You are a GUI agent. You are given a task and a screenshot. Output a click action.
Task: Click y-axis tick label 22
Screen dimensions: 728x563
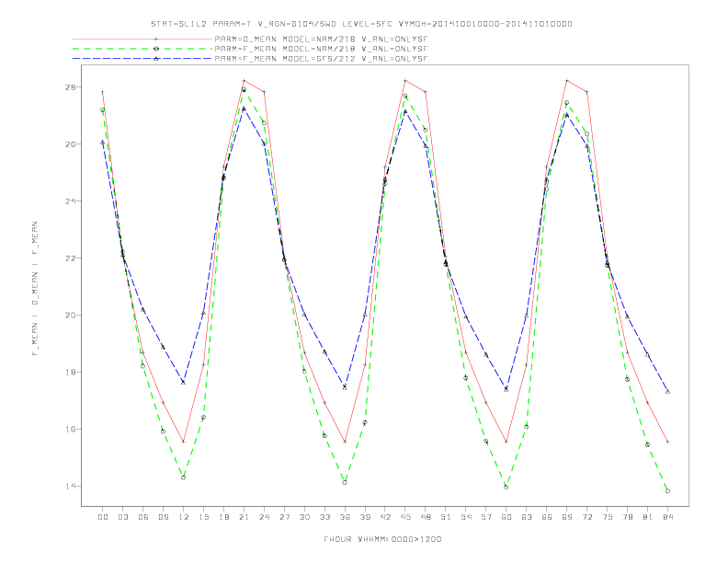(72, 259)
